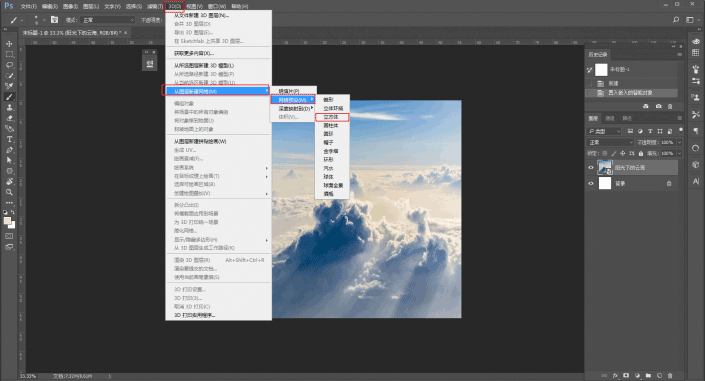Select the Path Selection arrow tool

pos(9,160)
